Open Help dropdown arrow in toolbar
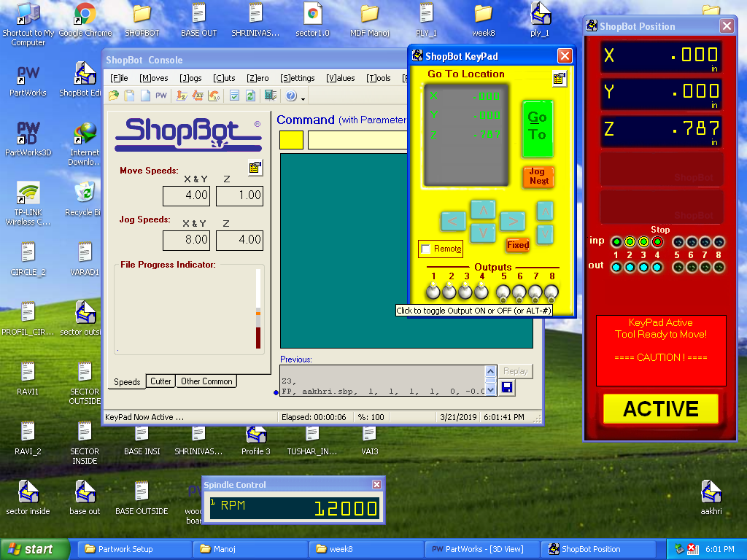 [303, 98]
